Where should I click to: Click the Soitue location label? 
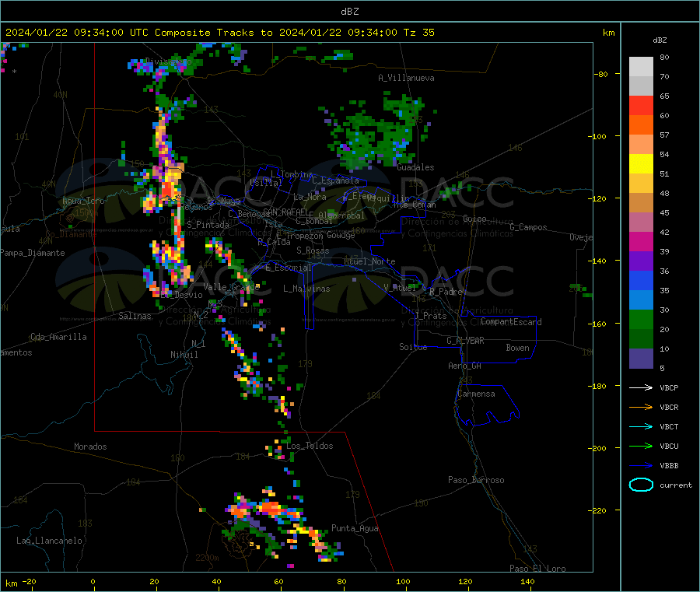[413, 347]
